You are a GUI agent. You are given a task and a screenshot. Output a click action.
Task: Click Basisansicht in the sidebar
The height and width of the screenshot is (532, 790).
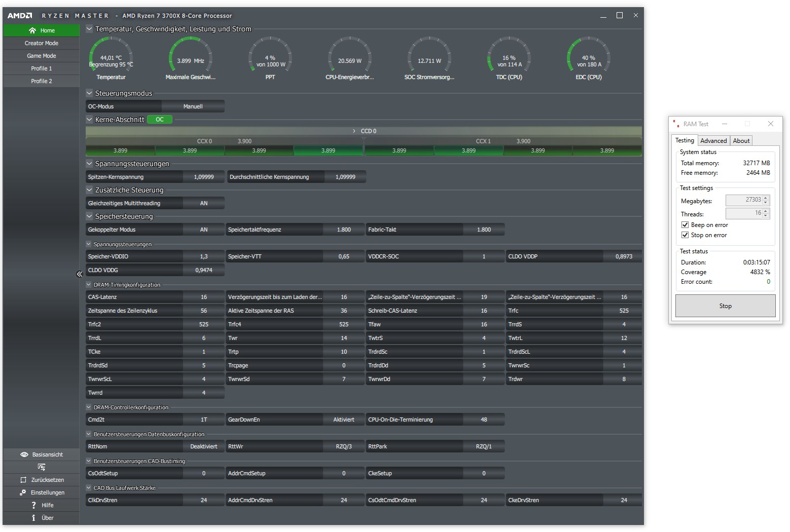(x=42, y=454)
